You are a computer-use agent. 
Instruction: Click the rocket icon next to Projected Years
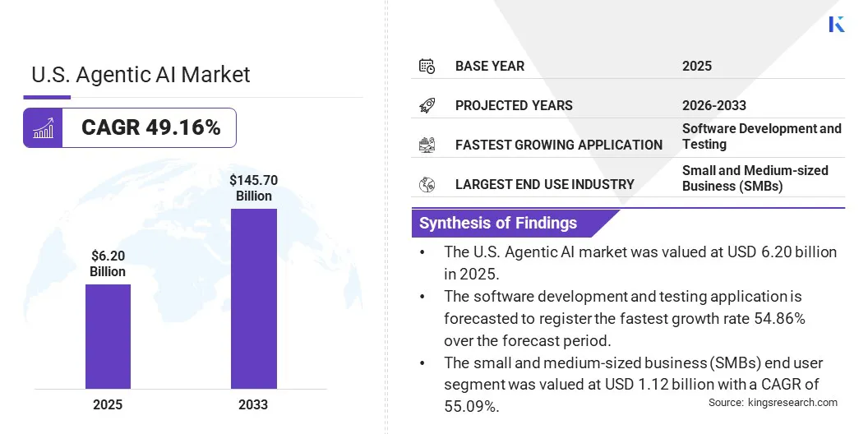(427, 105)
